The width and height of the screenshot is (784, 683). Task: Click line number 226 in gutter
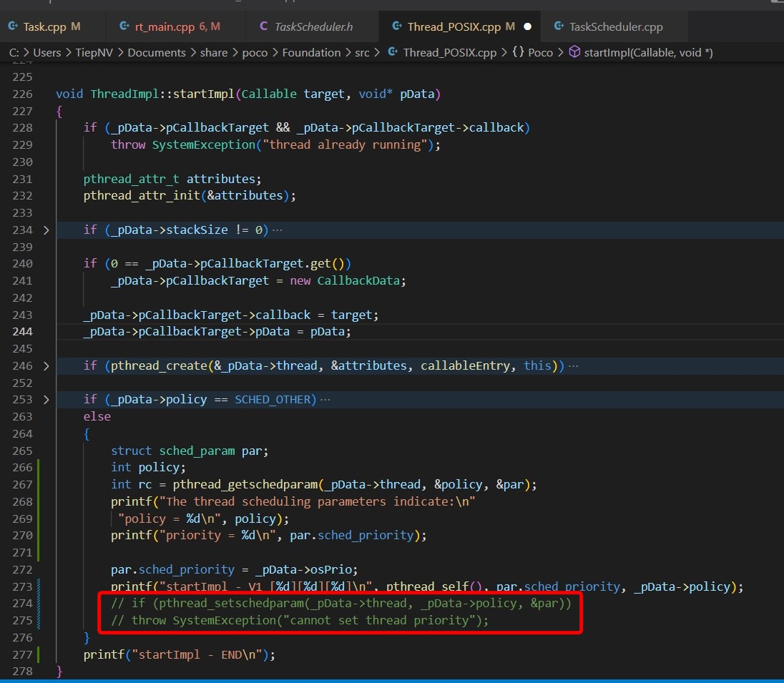pyautogui.click(x=22, y=94)
